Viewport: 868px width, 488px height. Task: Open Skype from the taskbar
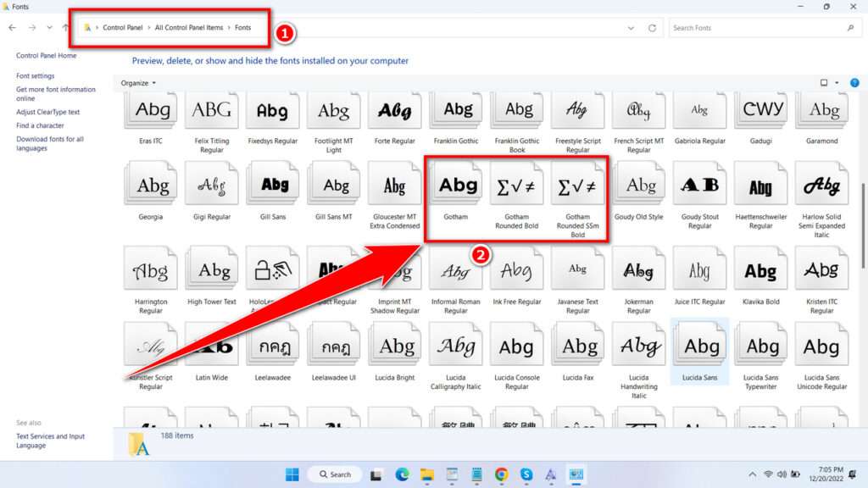click(526, 474)
